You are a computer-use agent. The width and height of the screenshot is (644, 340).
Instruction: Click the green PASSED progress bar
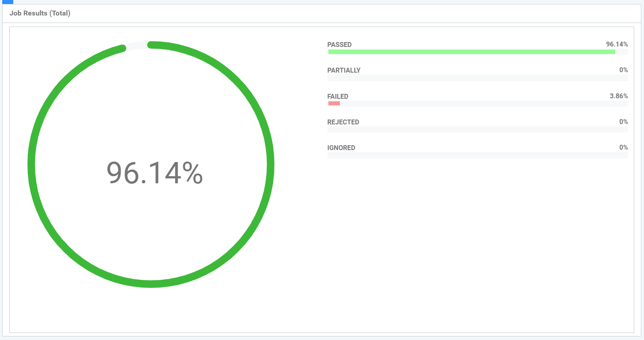471,52
